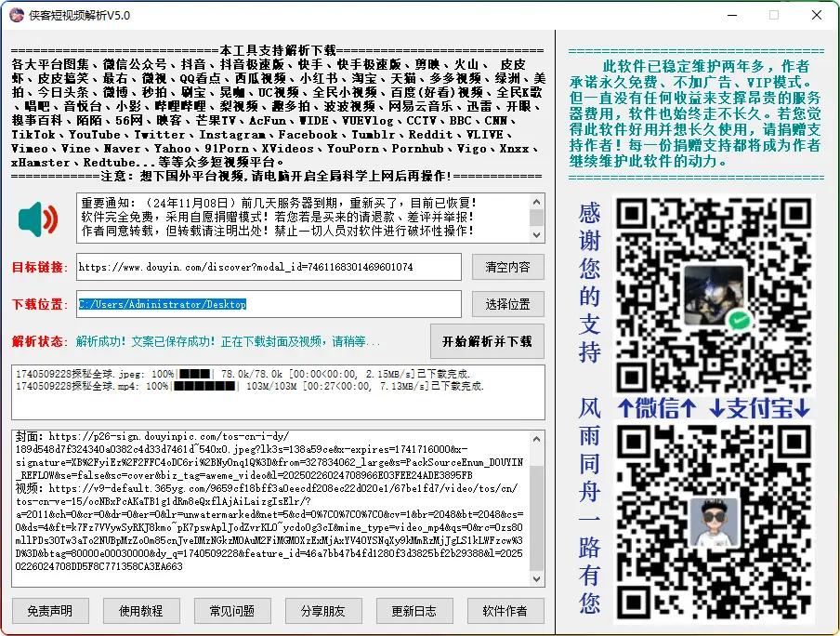840x636 pixels.
Task: Click the ↑微信↑ label
Action: click(x=657, y=408)
